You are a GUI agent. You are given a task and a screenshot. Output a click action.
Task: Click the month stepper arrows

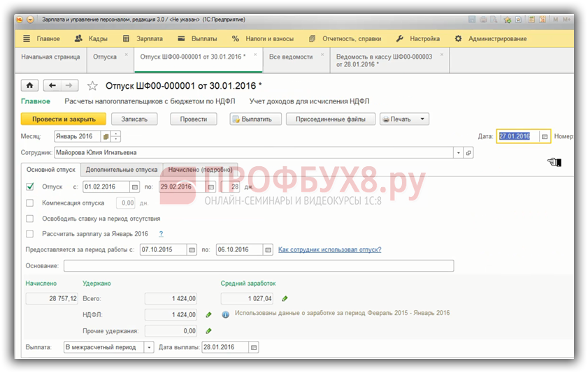click(x=116, y=137)
